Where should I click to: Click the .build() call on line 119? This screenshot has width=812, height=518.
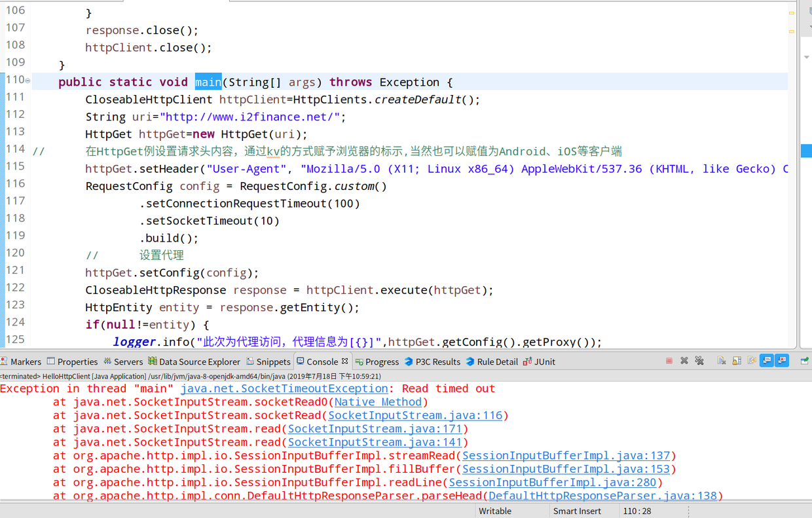pyautogui.click(x=168, y=238)
